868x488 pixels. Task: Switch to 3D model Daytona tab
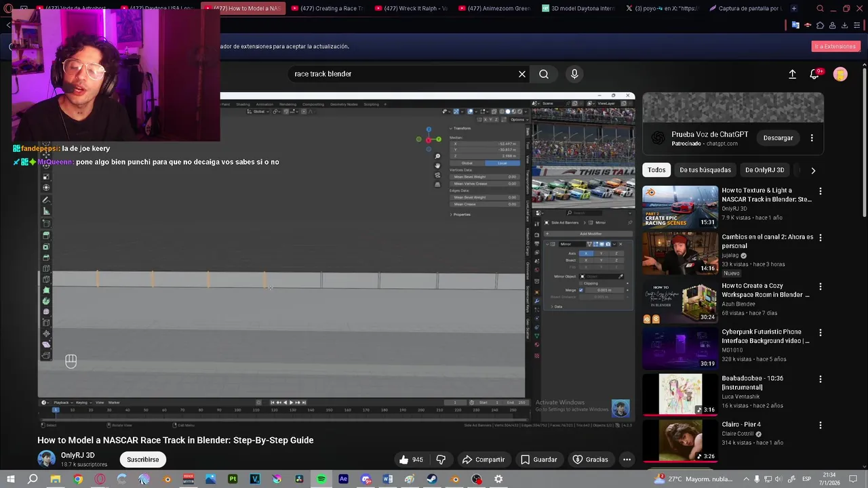pos(578,8)
